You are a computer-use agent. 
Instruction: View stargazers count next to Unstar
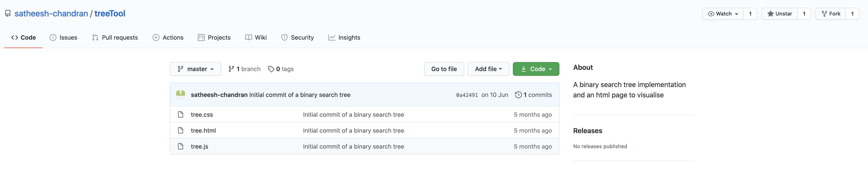(804, 14)
